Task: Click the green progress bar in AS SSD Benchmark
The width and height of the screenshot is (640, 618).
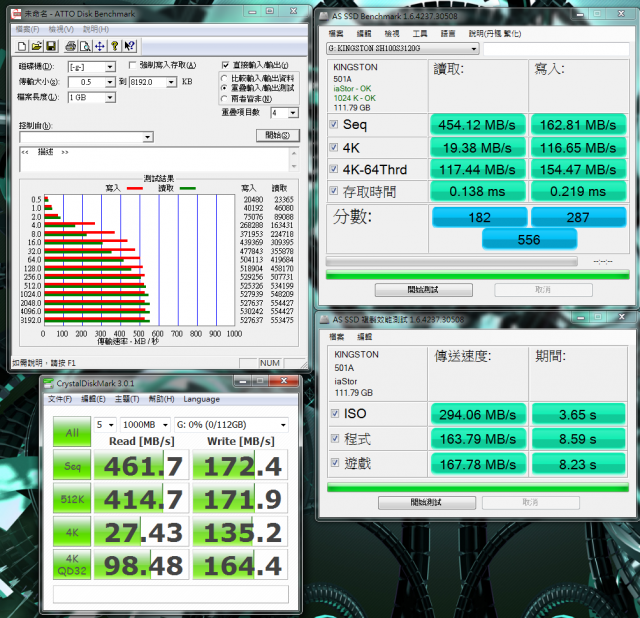Action: [478, 275]
